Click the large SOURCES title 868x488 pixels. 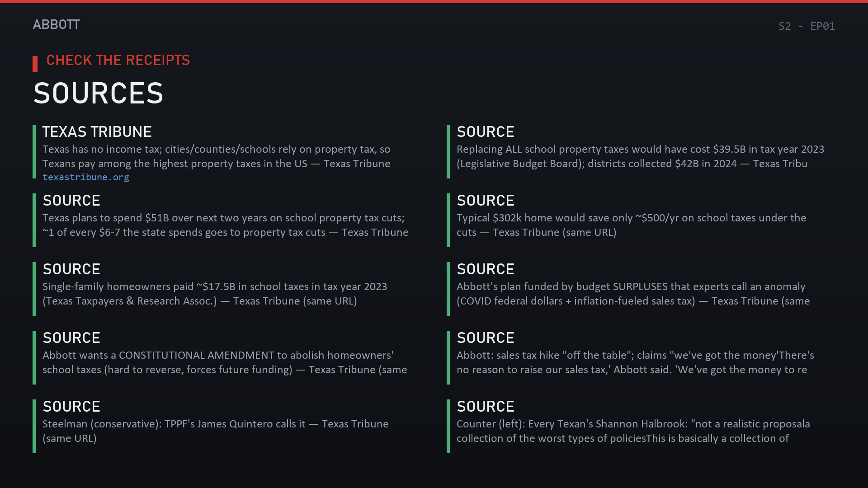click(98, 93)
